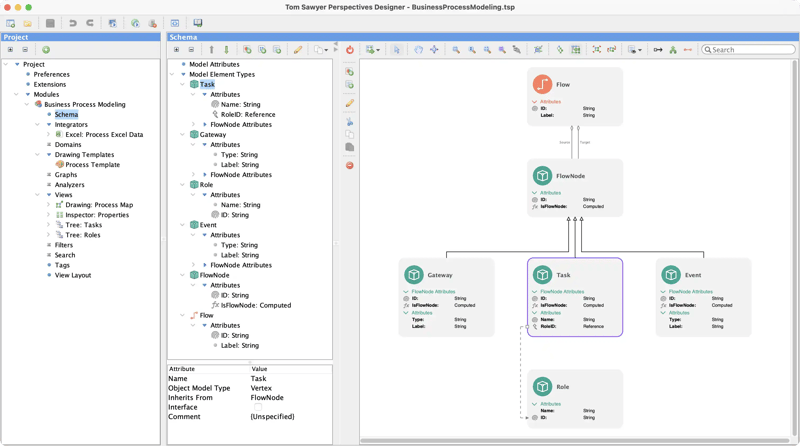Collapse the Task element in schema tree

coord(183,85)
